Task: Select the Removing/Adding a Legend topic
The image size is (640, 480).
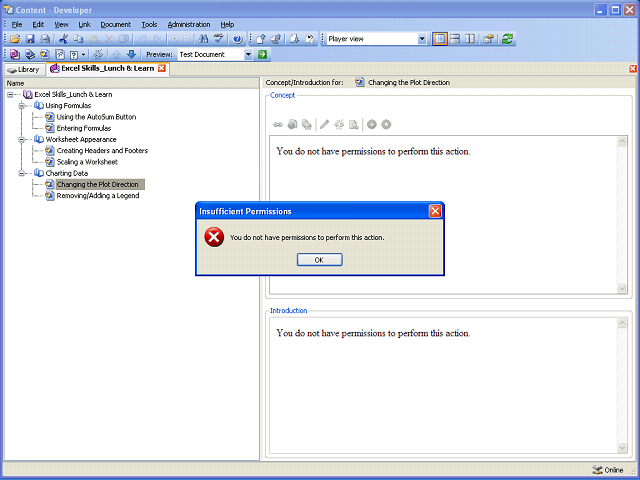Action: pos(98,196)
